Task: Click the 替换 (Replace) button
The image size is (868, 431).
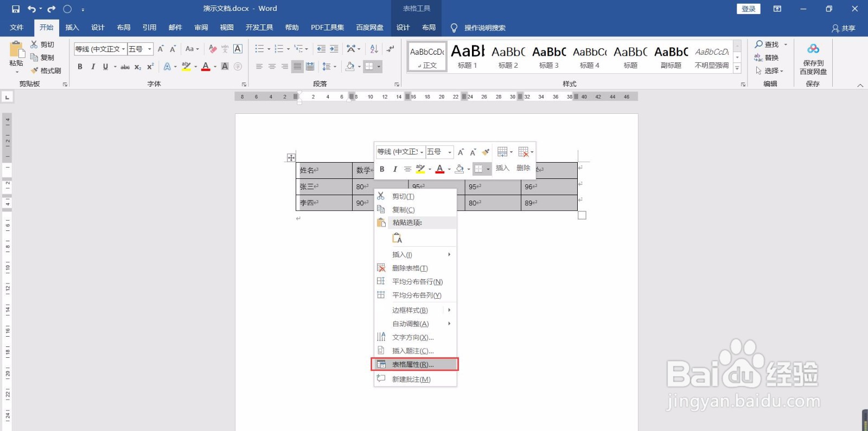Action: (x=767, y=57)
